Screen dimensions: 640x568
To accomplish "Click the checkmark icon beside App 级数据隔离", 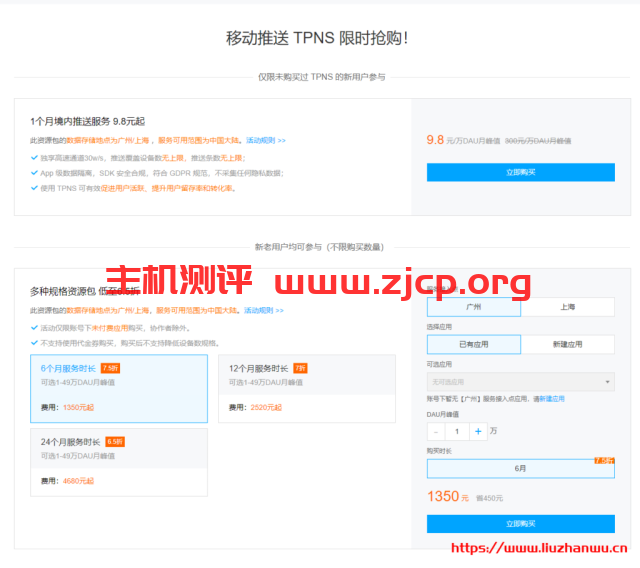I will click(34, 173).
